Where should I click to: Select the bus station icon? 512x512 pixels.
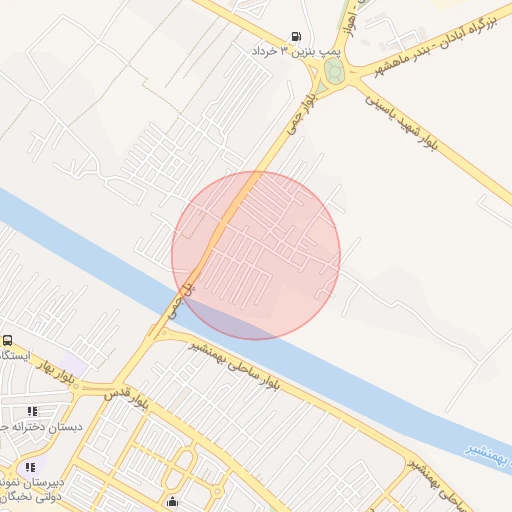[x=7, y=341]
